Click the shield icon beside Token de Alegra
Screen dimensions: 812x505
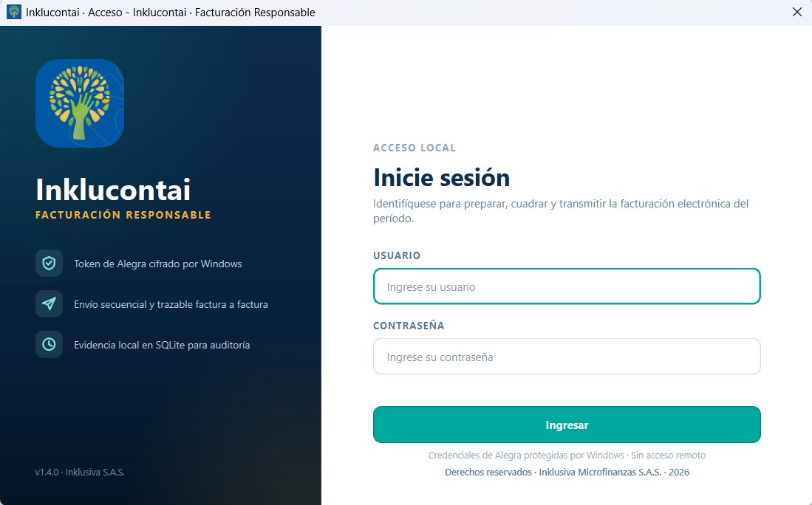click(50, 264)
